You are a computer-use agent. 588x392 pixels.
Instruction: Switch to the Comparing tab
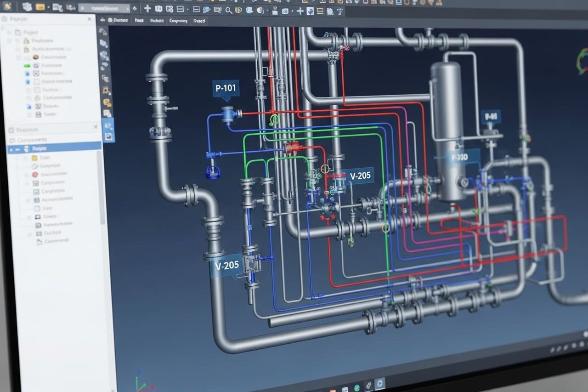[178, 21]
